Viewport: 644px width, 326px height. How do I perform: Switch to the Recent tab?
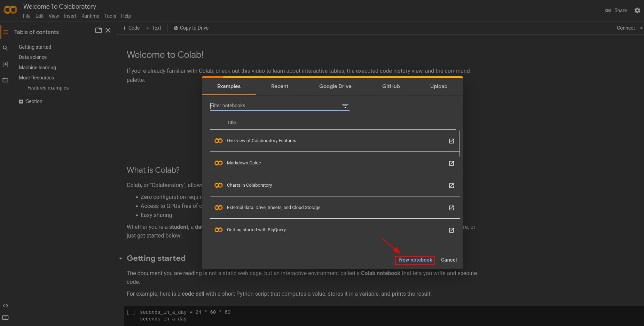[280, 86]
